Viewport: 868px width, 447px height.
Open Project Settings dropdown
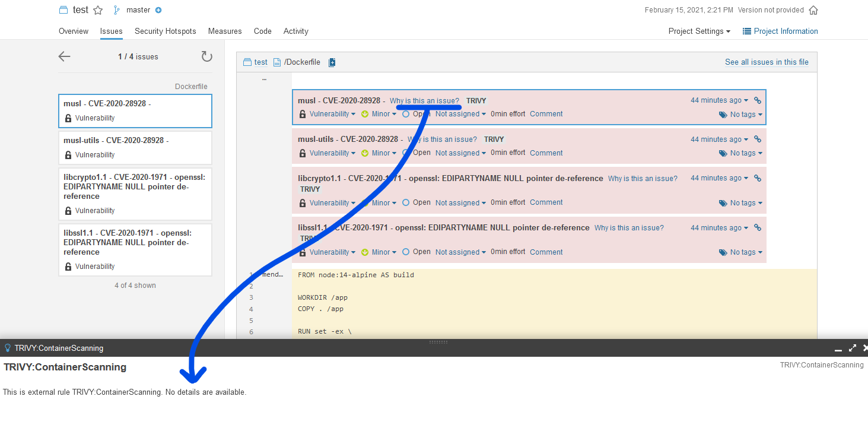coord(700,31)
